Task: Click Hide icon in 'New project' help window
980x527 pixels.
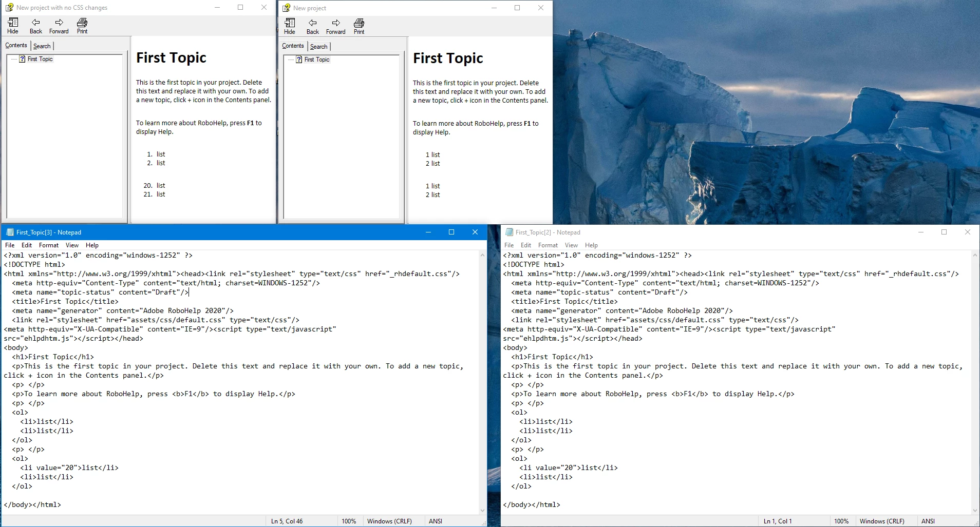Action: (290, 23)
